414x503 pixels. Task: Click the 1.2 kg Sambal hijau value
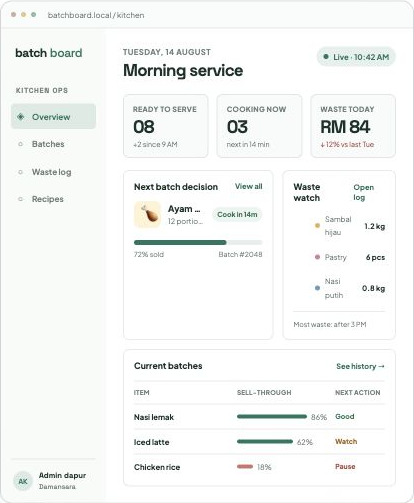click(x=375, y=226)
